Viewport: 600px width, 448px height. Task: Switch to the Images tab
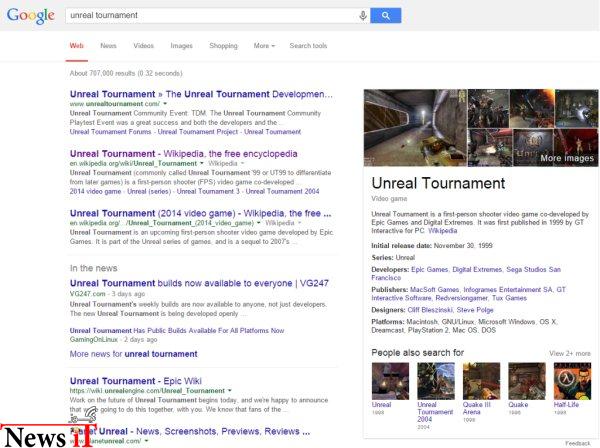[x=181, y=46]
